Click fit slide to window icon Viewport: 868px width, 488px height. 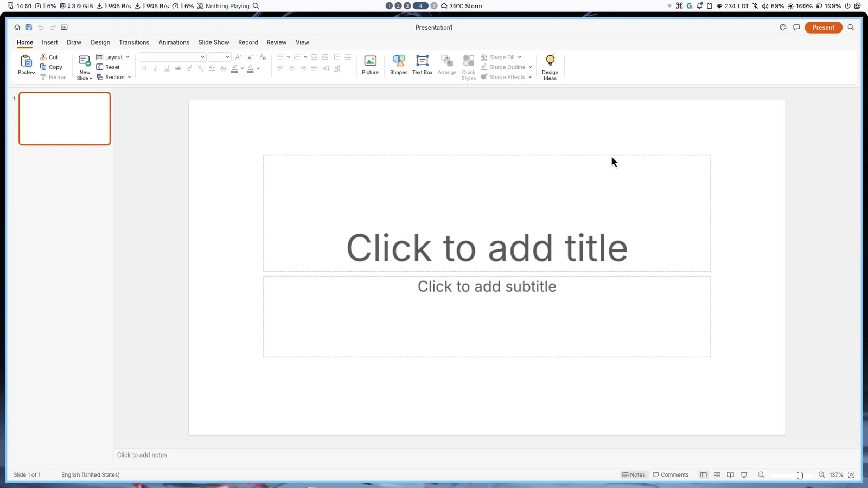[851, 475]
